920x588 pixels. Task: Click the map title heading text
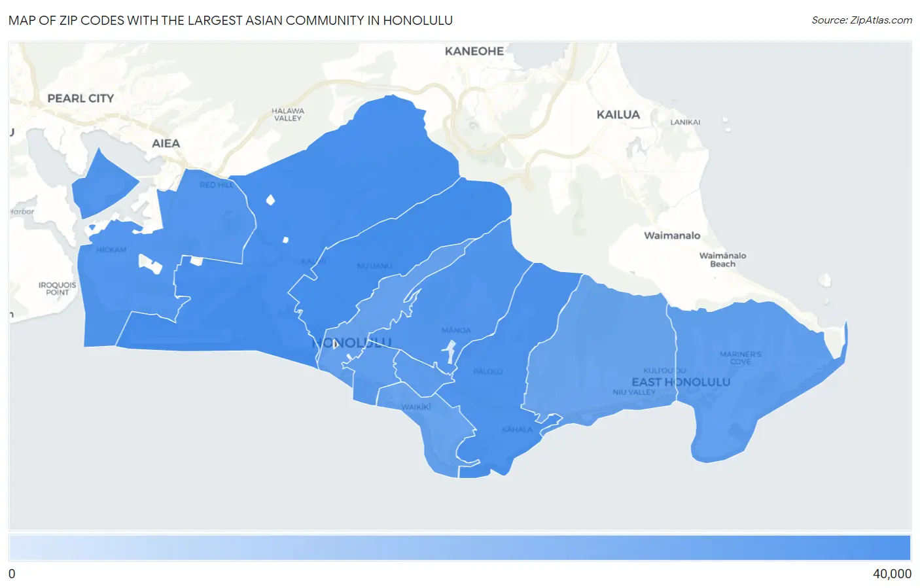[230, 20]
